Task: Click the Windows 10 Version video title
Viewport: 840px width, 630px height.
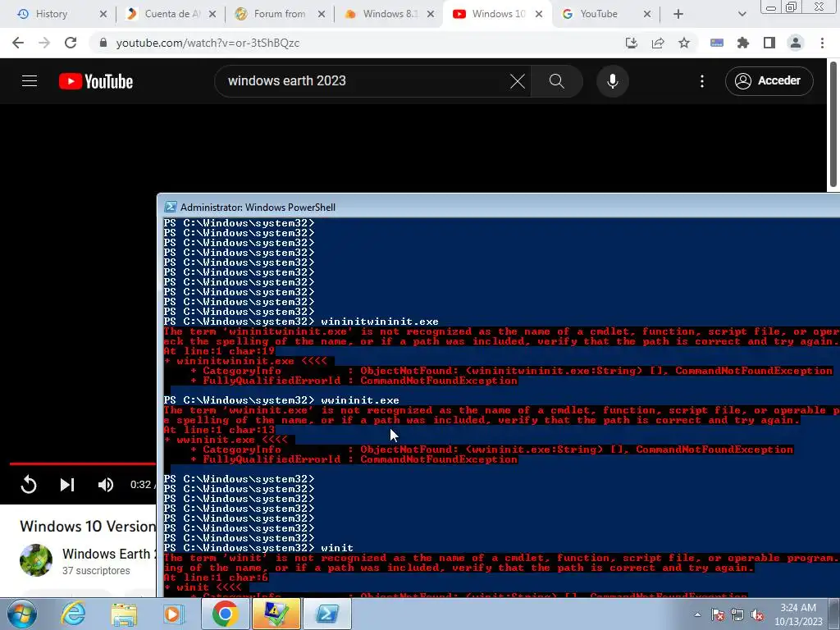Action: 88,526
